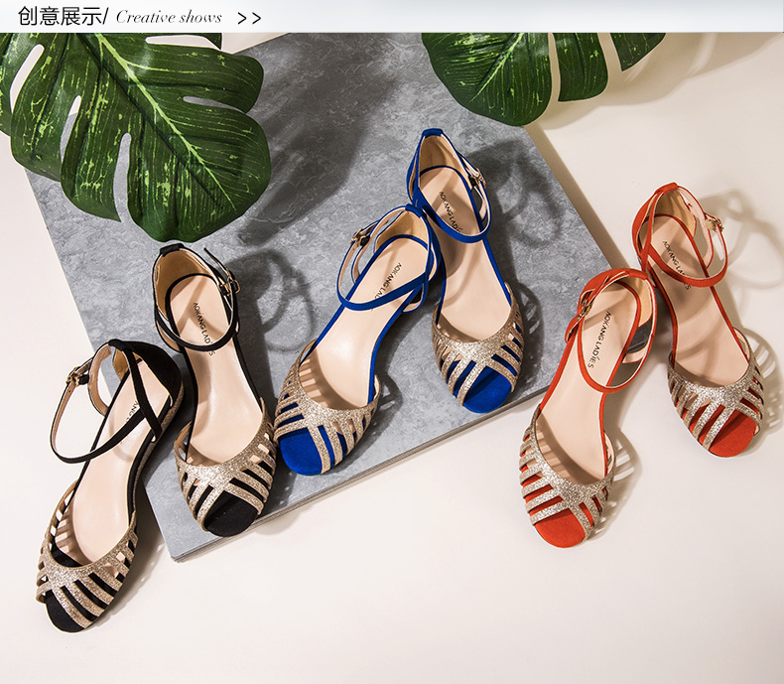Click the 'Creative shows' subtitle text
The height and width of the screenshot is (684, 784).
pyautogui.click(x=169, y=18)
